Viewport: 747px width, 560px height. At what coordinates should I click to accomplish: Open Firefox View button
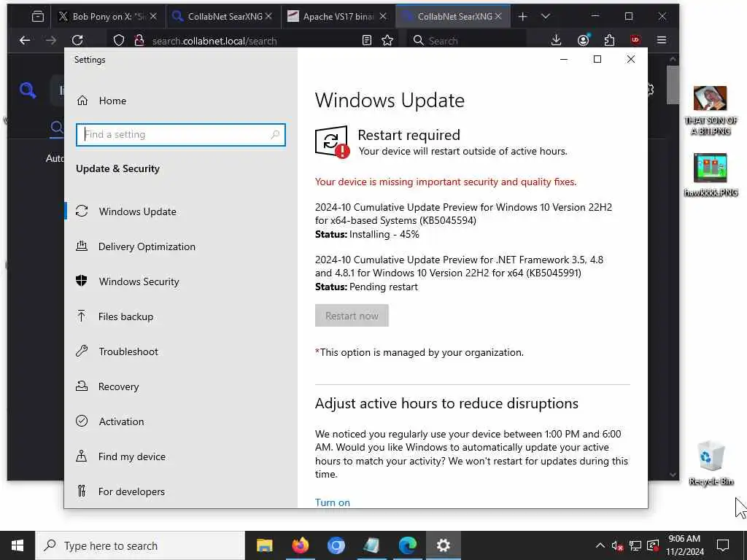[38, 17]
